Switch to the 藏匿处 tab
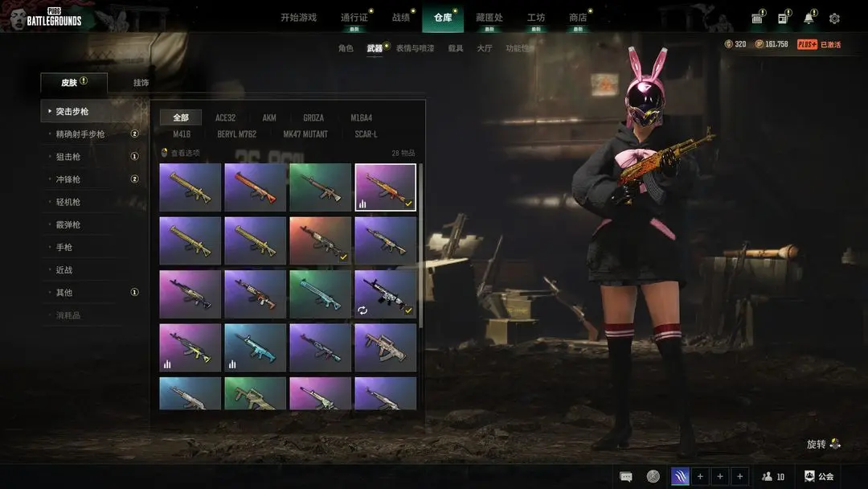The height and width of the screenshot is (489, 868). coord(489,18)
